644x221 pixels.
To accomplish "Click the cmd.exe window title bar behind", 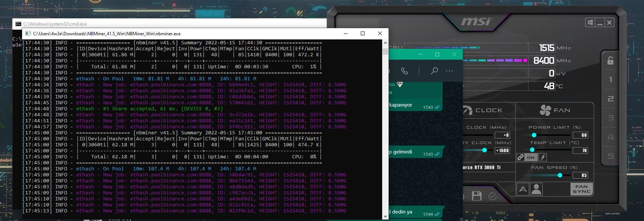I will point(169,24).
